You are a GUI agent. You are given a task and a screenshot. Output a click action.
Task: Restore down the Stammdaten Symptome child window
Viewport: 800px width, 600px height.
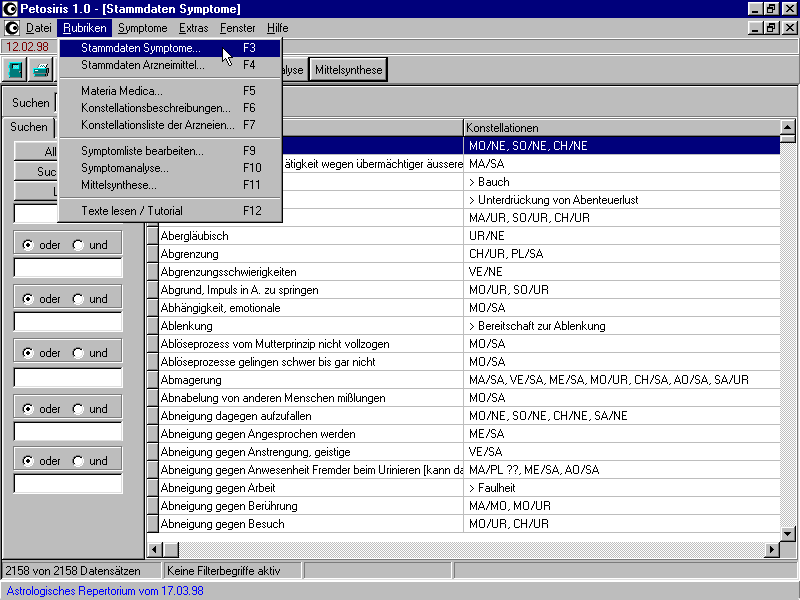tap(770, 28)
